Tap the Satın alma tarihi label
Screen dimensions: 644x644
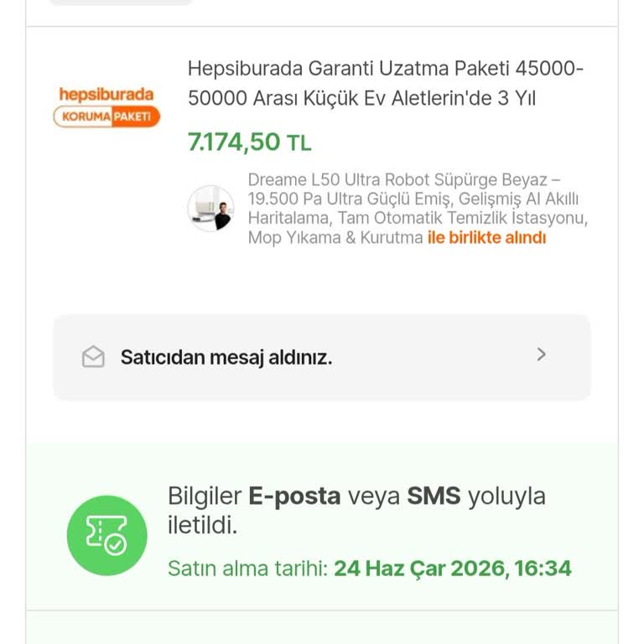(x=247, y=569)
